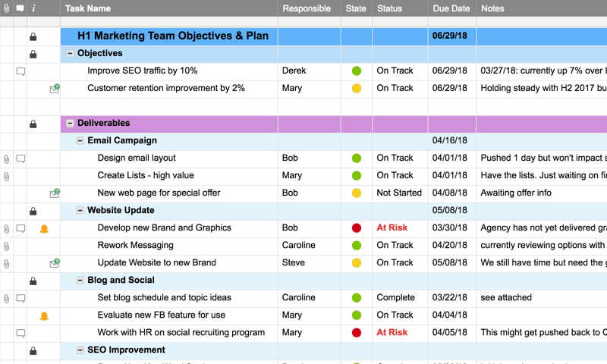Click the row info 'i' column header
607x364 pixels.
pos(33,8)
